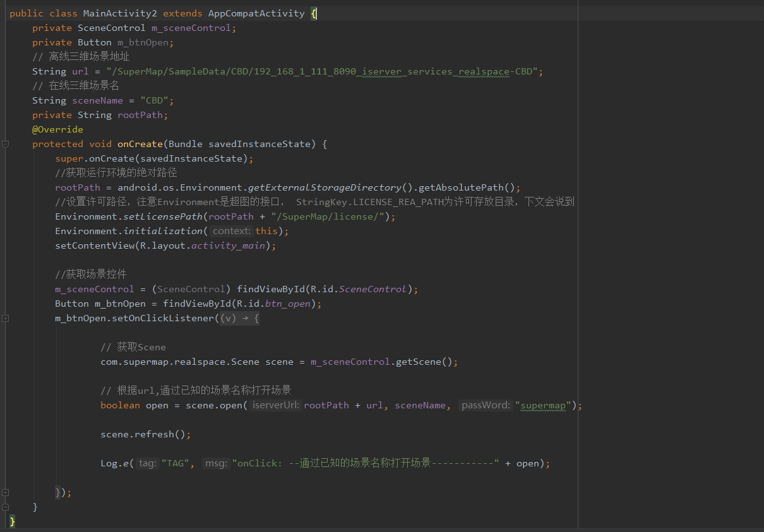Click the '/SuperMap/SampleData/CBD/...' url string literal
764x532 pixels.
pos(322,71)
